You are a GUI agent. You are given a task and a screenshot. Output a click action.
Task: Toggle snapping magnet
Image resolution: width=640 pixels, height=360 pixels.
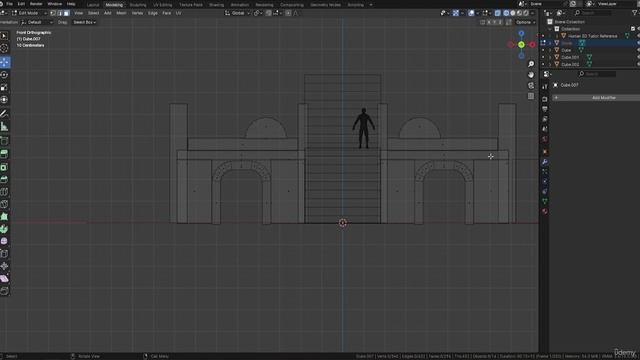coord(269,13)
